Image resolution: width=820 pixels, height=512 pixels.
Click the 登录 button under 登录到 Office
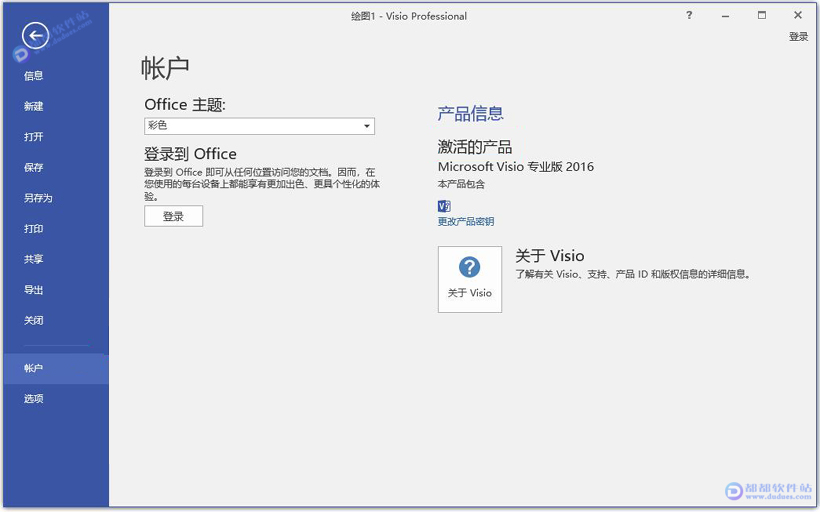click(174, 216)
